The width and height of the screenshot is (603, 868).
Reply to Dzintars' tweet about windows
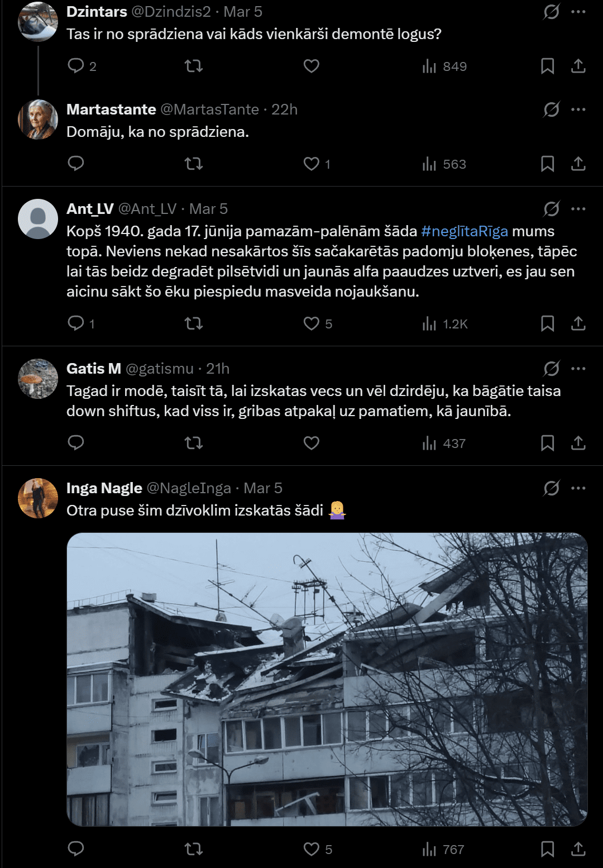[76, 66]
